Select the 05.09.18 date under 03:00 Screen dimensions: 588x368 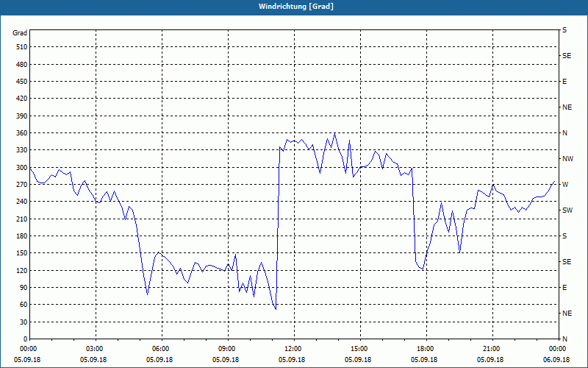[93, 359]
